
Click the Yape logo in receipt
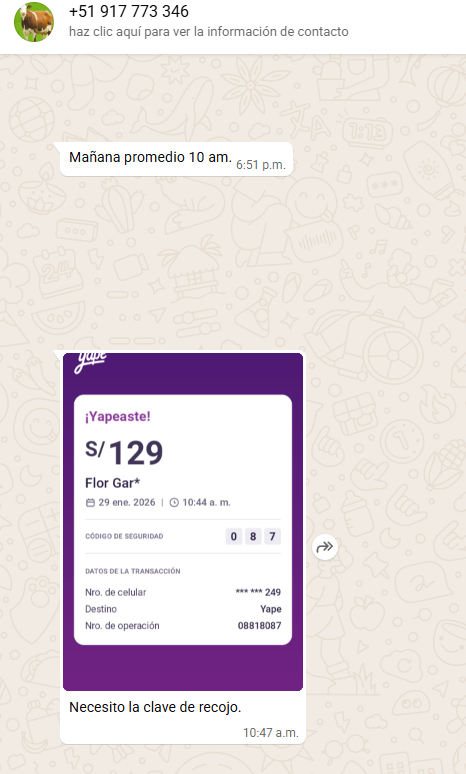click(x=90, y=362)
